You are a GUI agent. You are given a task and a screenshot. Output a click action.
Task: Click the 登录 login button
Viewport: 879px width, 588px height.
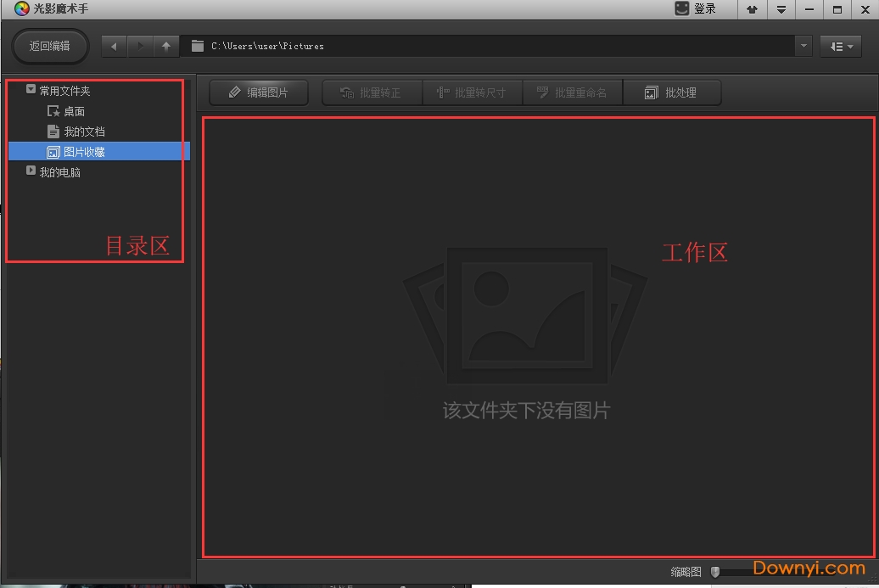696,9
